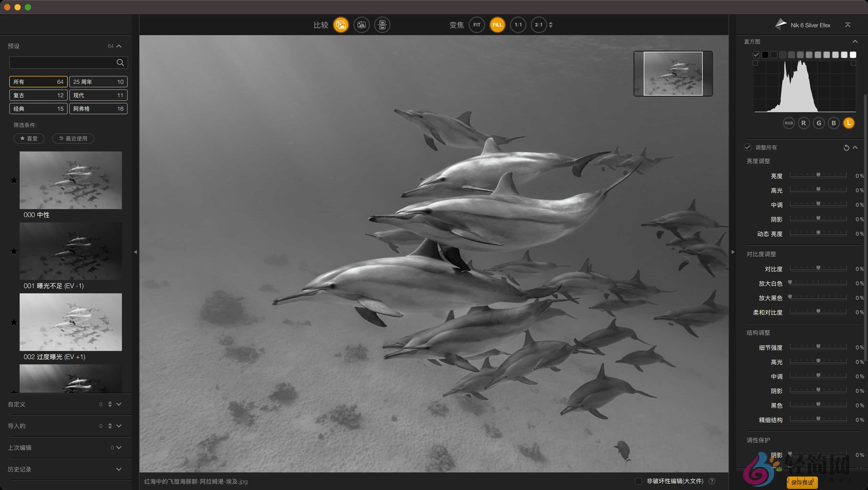Expand the 历史记录 section
This screenshot has height=490, width=868.
tap(119, 469)
